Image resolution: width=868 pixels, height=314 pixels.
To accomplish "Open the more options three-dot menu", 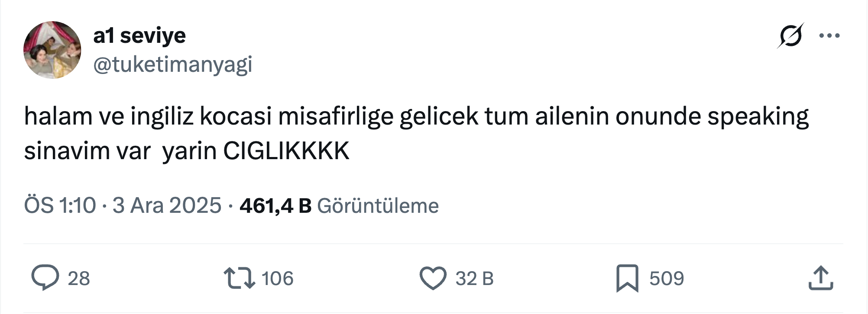I will [829, 35].
